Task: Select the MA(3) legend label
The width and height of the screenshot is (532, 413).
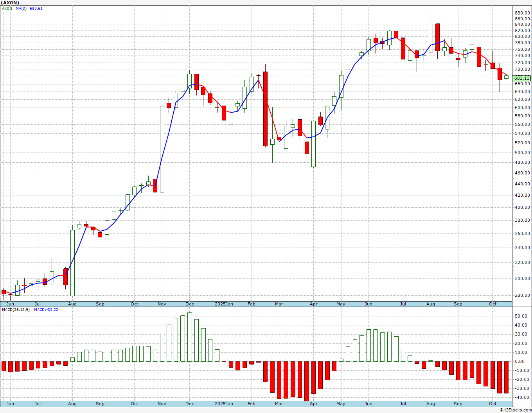Action: [x=21, y=8]
